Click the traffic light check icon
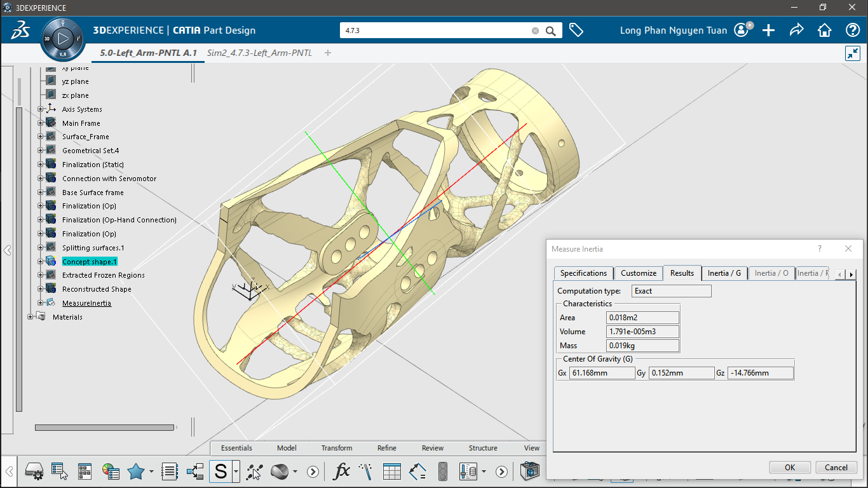 click(x=442, y=471)
